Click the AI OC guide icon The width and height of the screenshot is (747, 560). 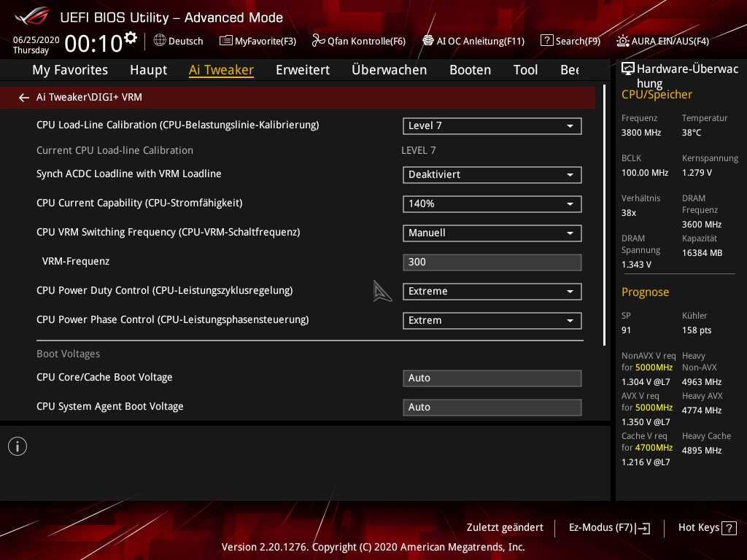pyautogui.click(x=427, y=41)
